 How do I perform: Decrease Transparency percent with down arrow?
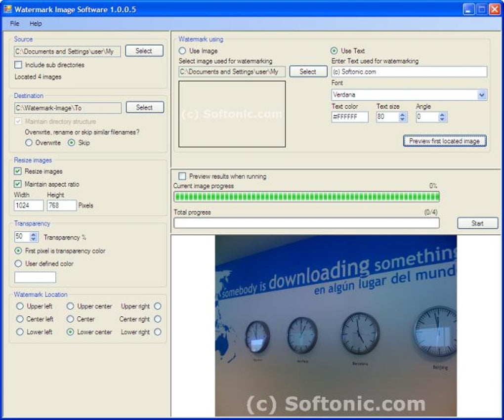point(34,240)
